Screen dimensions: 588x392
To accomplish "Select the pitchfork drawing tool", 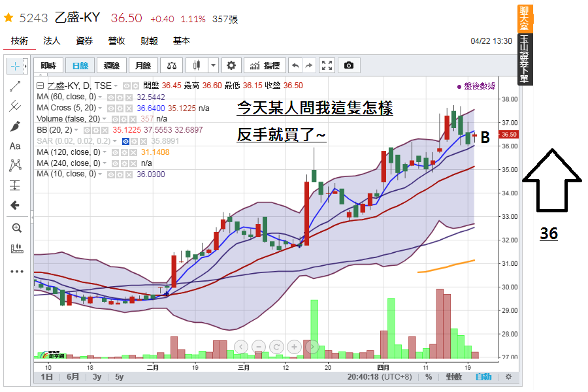I will [15, 106].
